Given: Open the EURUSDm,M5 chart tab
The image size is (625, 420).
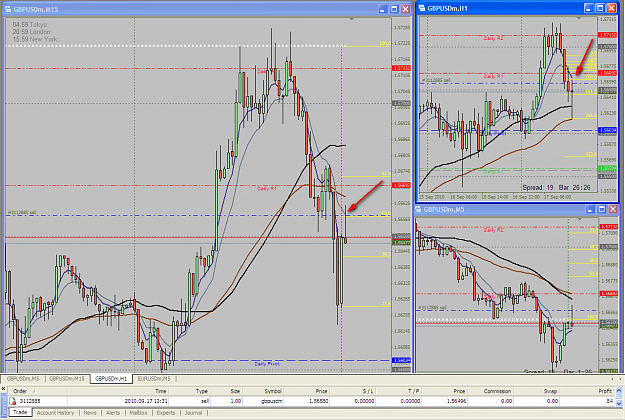Looking at the screenshot, I should tap(154, 379).
